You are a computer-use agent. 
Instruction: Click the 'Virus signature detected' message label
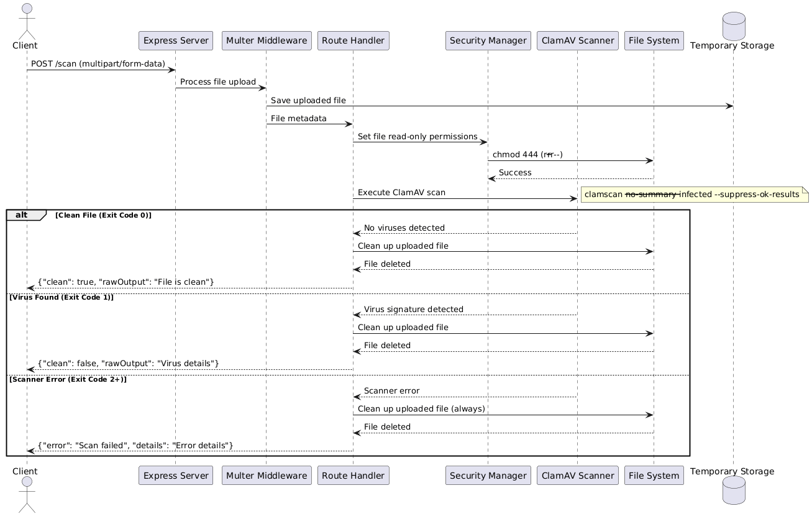(413, 309)
